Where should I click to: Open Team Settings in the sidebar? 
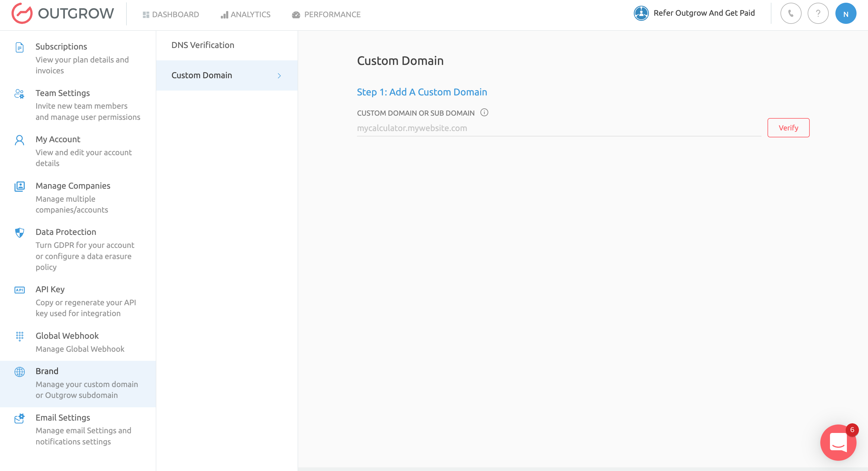click(63, 93)
